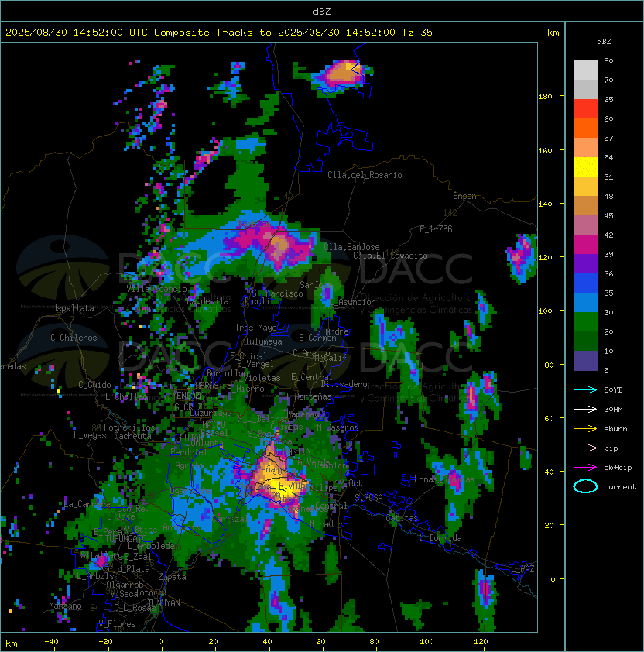Pick the green swatch between 30 and 20

coord(585,322)
